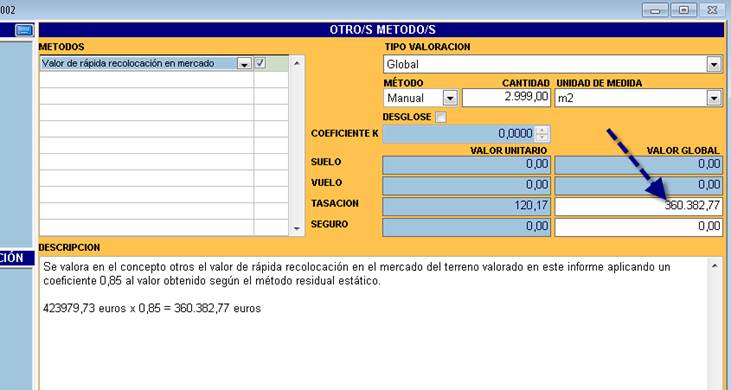The image size is (731, 390).
Task: Toggle checkbox next to Valor de rápida recolocación
Action: point(261,63)
